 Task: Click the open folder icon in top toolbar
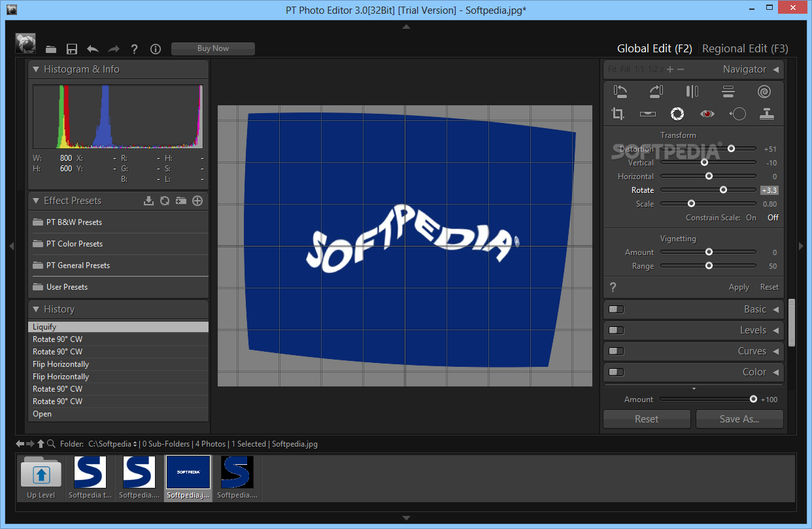(x=51, y=49)
